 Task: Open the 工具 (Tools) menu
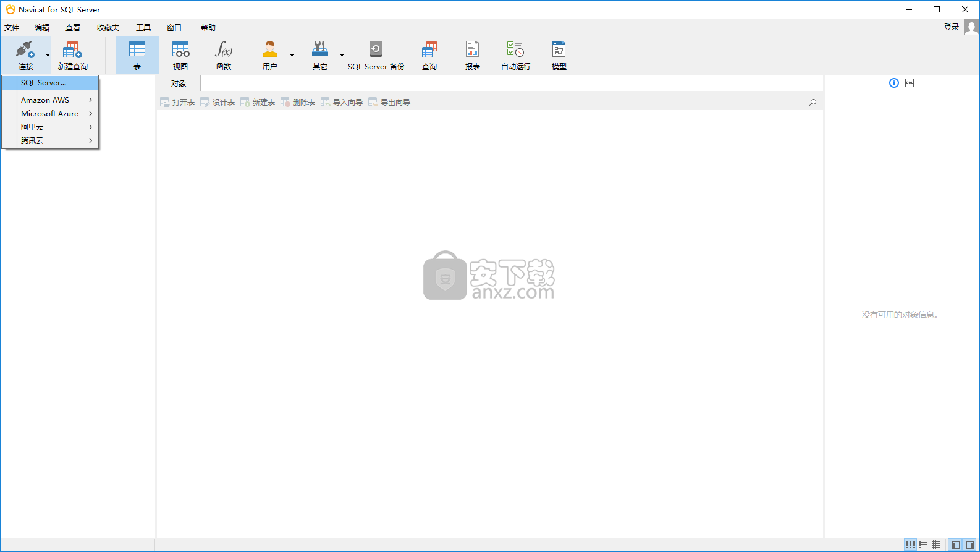tap(143, 27)
